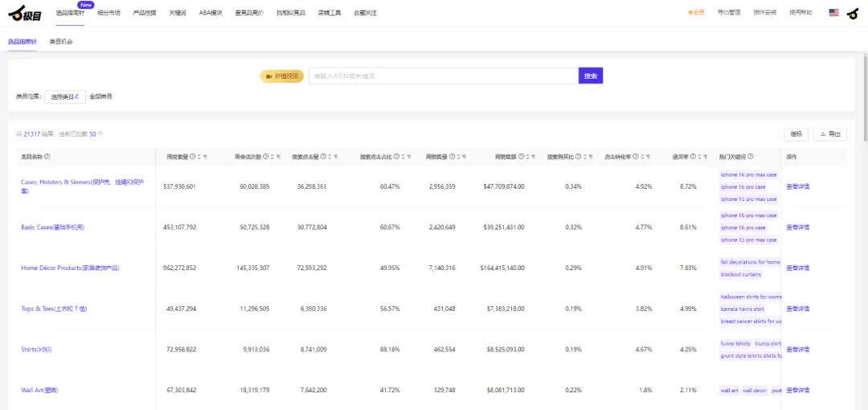Screen dimensions: 868x410
Task: Open the user avatar menu at top right
Action: tap(853, 13)
